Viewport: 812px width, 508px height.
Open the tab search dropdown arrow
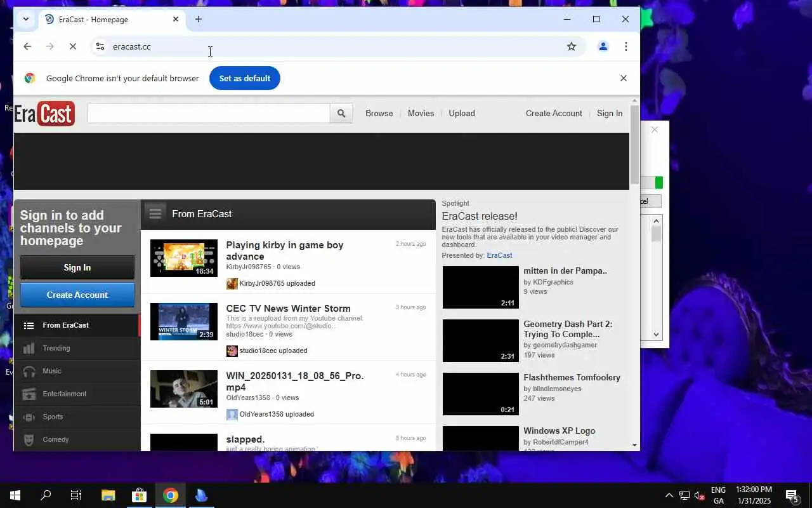25,19
